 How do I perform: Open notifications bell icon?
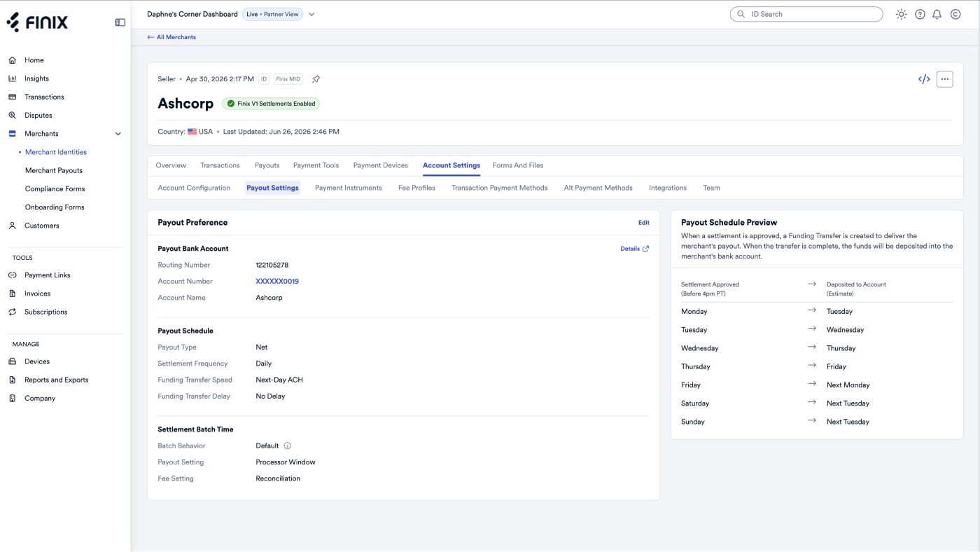[x=937, y=14]
